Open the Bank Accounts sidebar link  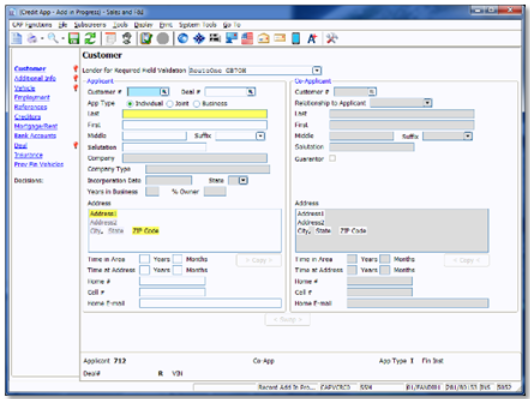[35, 136]
